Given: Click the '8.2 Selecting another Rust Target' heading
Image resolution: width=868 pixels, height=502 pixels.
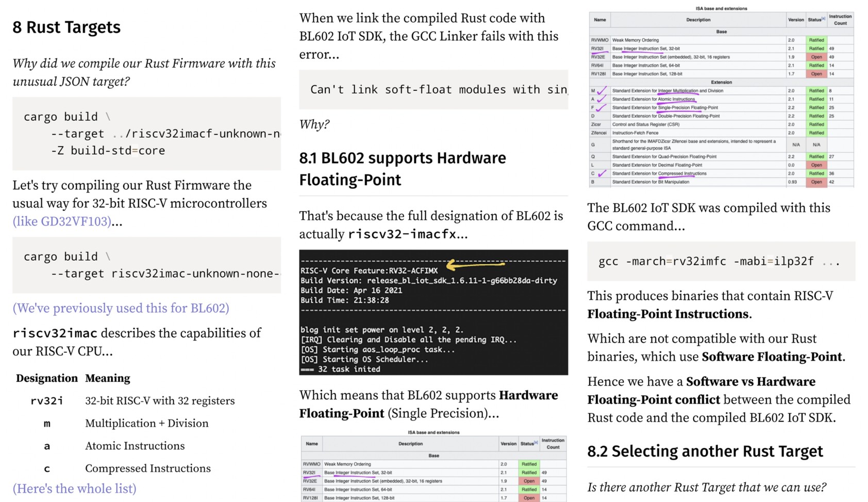Looking at the screenshot, I should tap(705, 451).
